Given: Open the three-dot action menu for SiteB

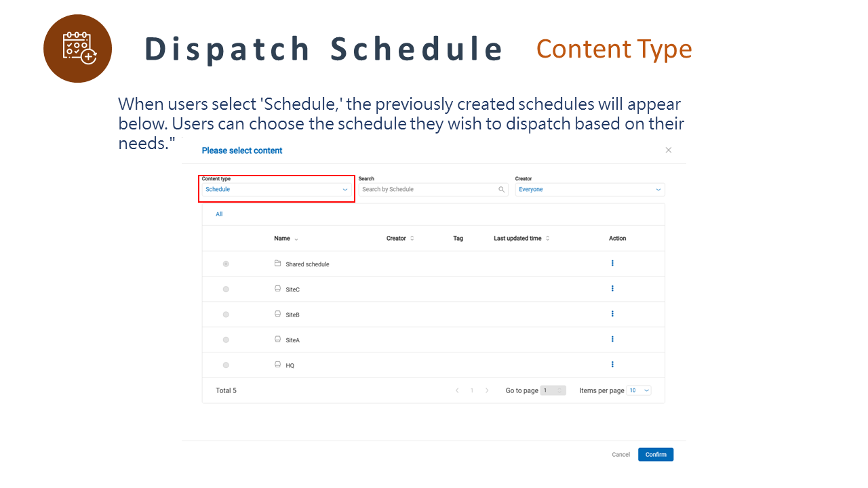Looking at the screenshot, I should click(612, 314).
